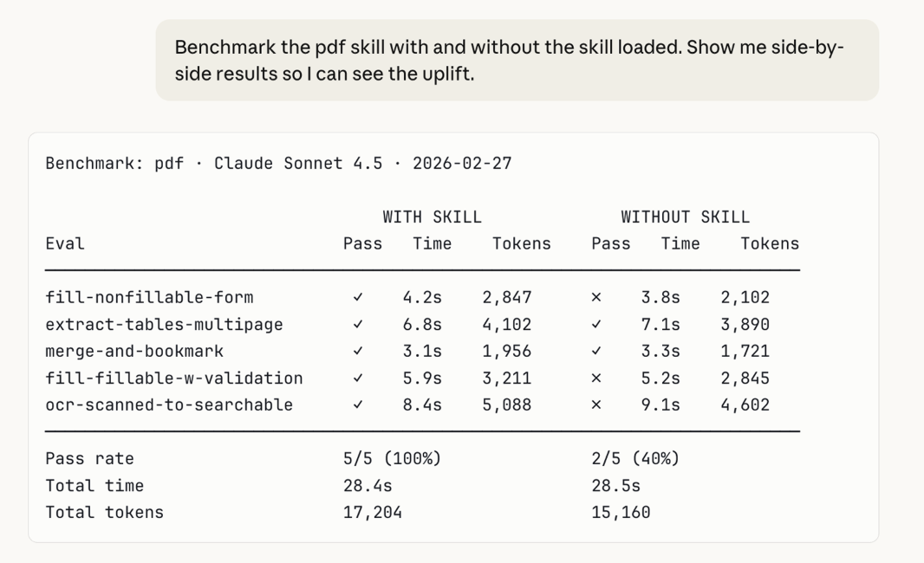Click with-skill checkmark for fill-nonfillable-form
Screen dimensions: 924x563
358,298
